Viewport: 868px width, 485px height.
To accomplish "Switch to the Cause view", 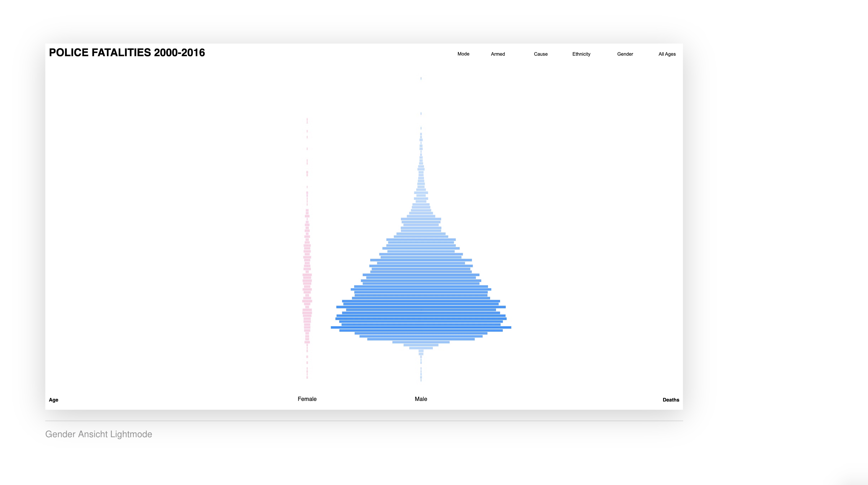I will 541,54.
